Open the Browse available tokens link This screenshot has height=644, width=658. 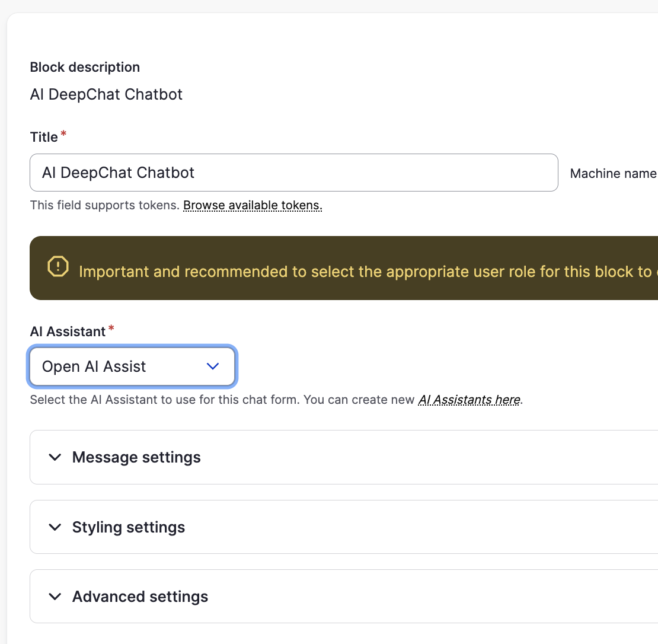[253, 206]
